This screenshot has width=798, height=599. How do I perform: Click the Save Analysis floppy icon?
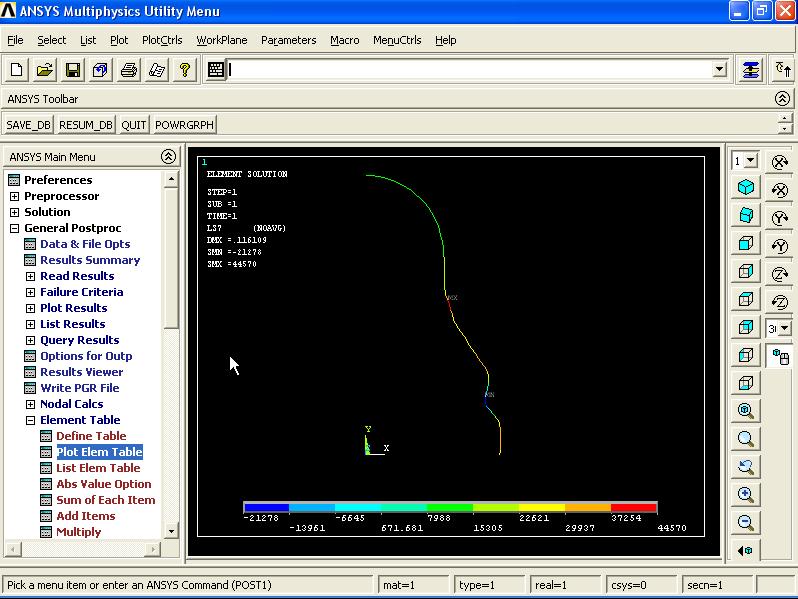[72, 70]
